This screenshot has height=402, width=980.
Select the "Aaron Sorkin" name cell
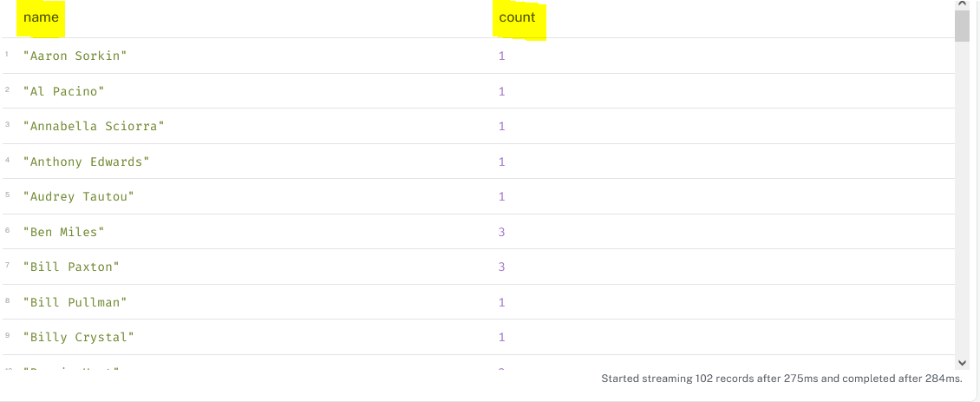pos(75,56)
